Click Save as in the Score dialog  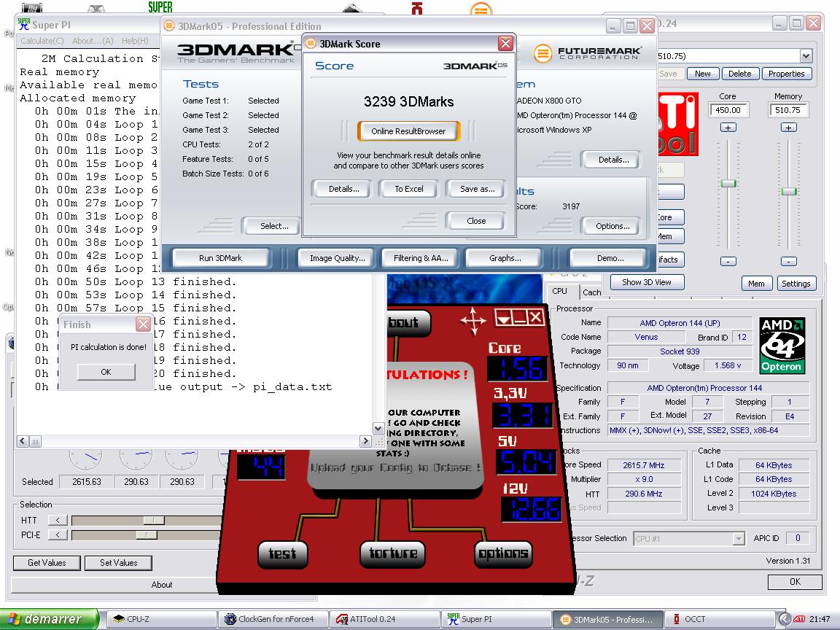475,189
